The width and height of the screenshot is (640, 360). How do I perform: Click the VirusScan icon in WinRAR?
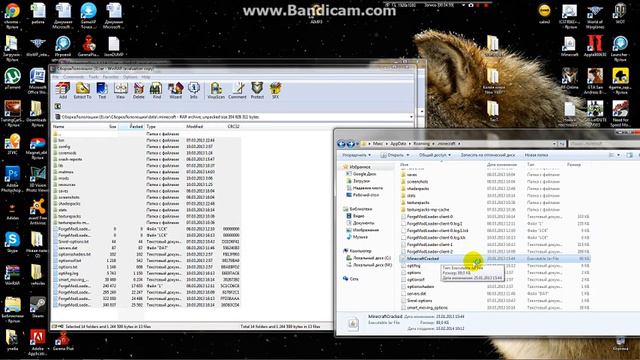point(216,90)
